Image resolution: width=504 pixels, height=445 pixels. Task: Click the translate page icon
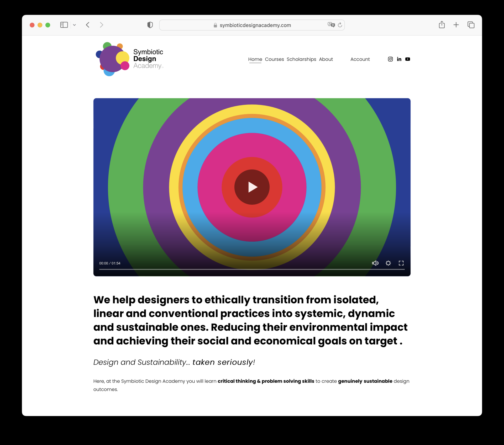click(331, 25)
